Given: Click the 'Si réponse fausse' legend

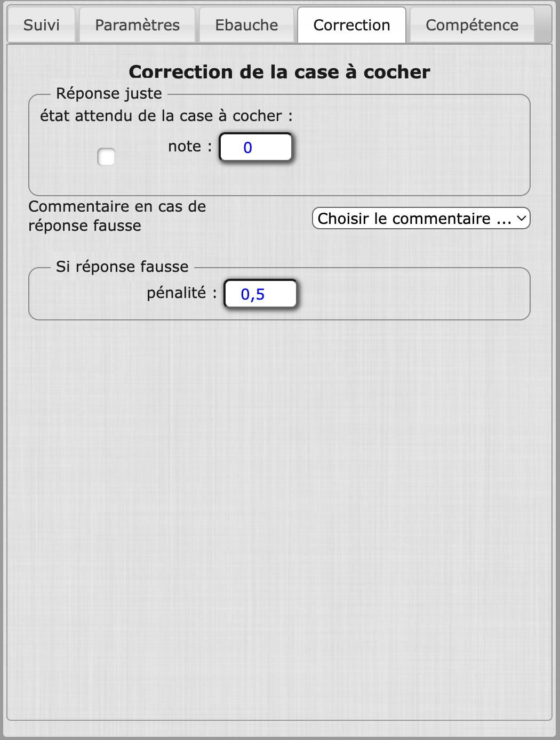Looking at the screenshot, I should pos(122,267).
